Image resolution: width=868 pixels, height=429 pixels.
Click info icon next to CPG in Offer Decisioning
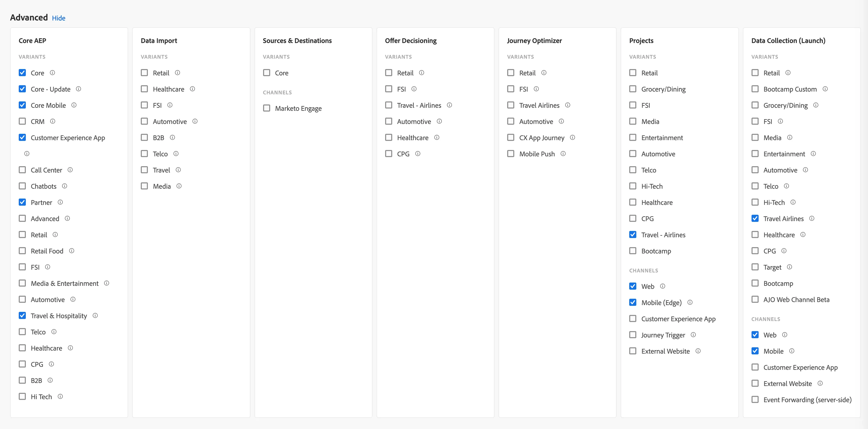418,154
